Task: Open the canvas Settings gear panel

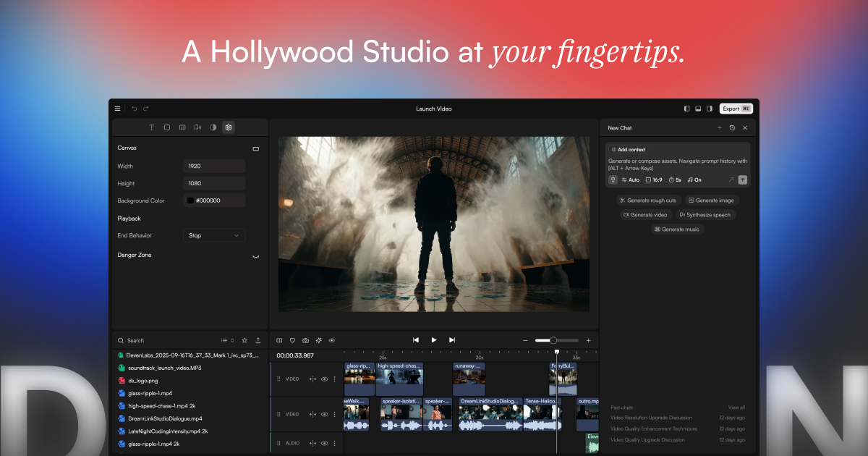Action: (228, 127)
